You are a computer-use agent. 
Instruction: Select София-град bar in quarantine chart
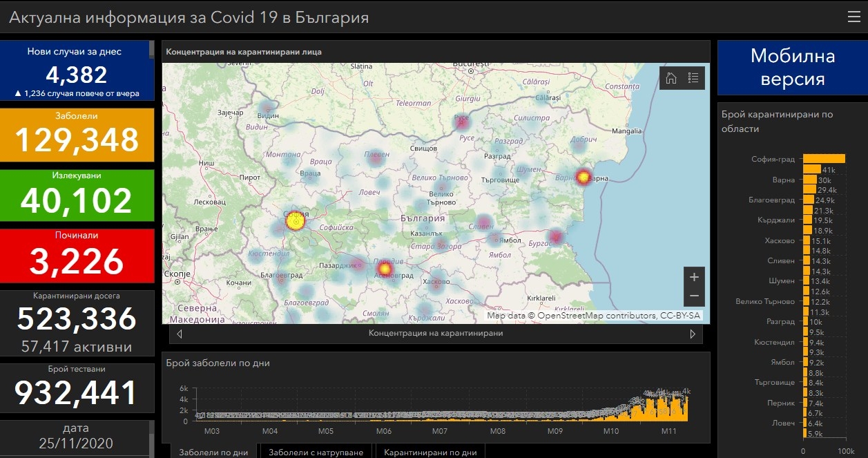point(824,159)
